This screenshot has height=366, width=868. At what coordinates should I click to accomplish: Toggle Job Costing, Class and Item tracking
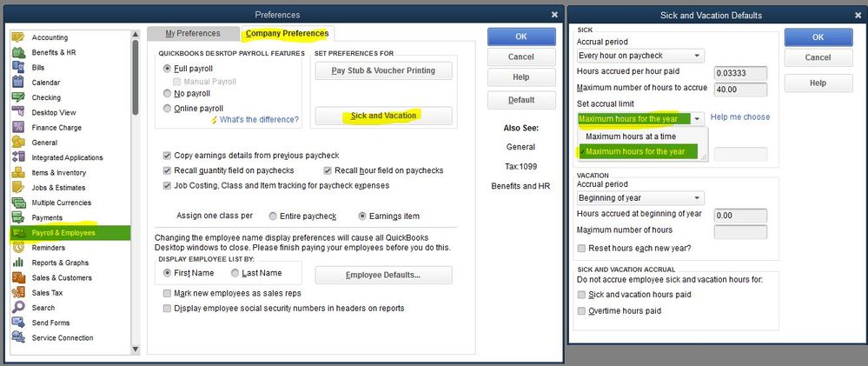(x=167, y=185)
